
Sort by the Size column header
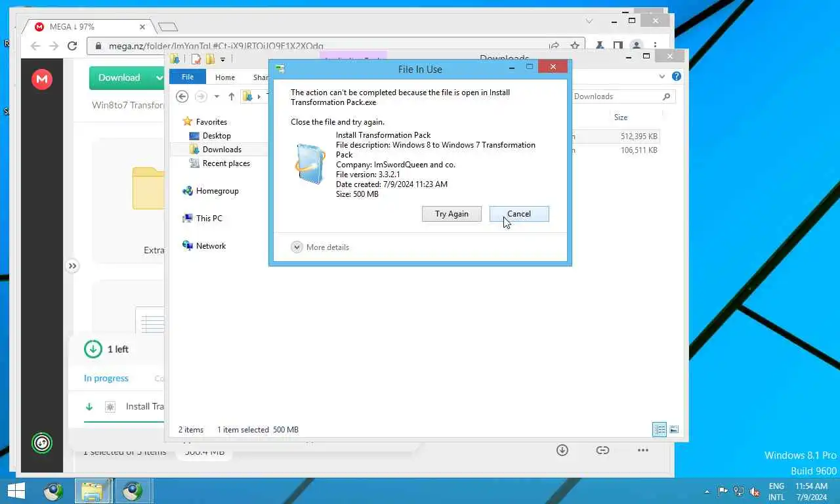[621, 117]
